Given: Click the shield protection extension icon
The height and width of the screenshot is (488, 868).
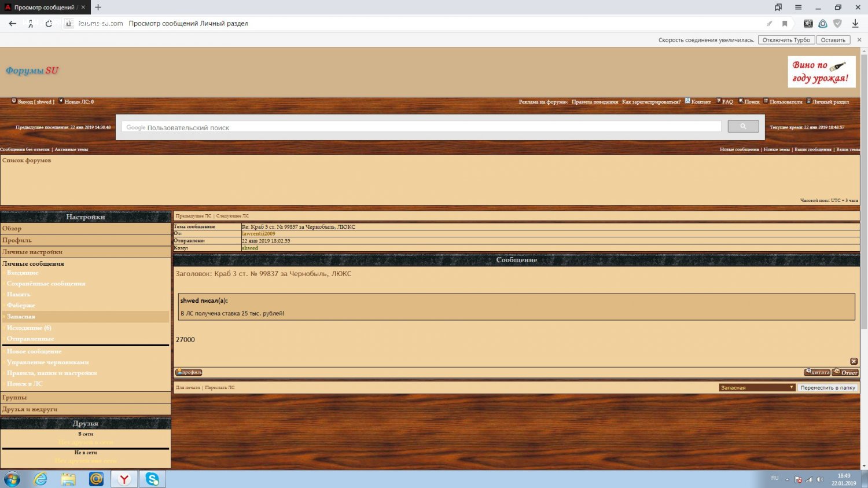Looking at the screenshot, I should [x=837, y=24].
